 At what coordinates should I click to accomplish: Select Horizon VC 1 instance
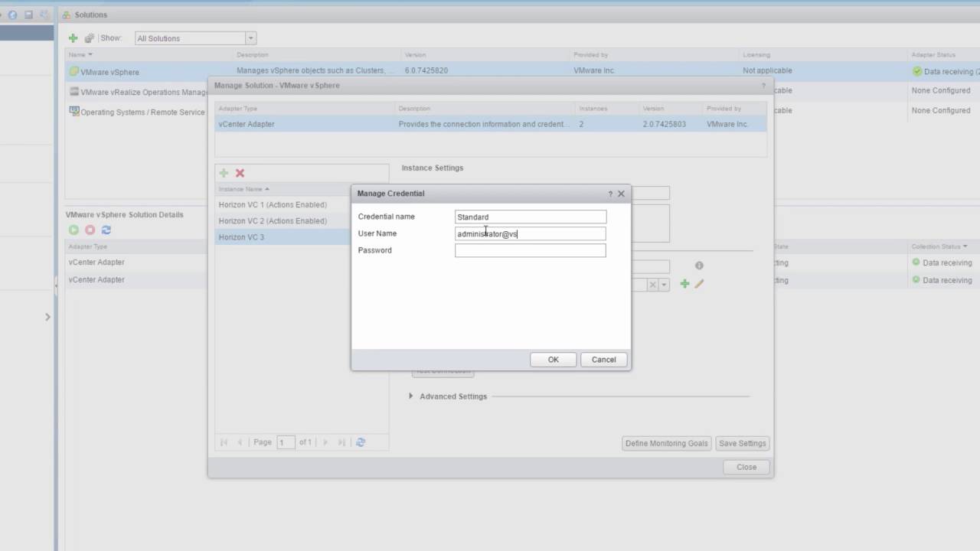pos(273,205)
